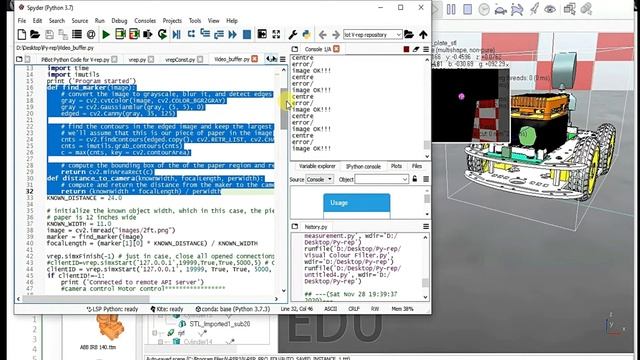The width and height of the screenshot is (640, 360).
Task: Toggle visualization with the eye icon
Action: (550, 9)
